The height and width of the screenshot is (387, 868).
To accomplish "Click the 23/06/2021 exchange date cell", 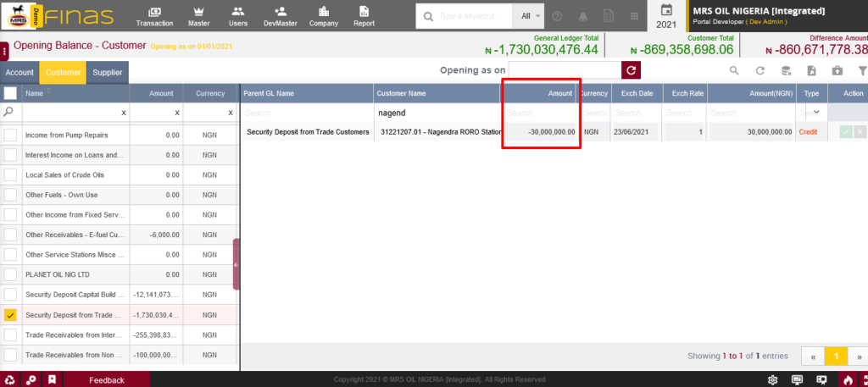I will click(637, 132).
